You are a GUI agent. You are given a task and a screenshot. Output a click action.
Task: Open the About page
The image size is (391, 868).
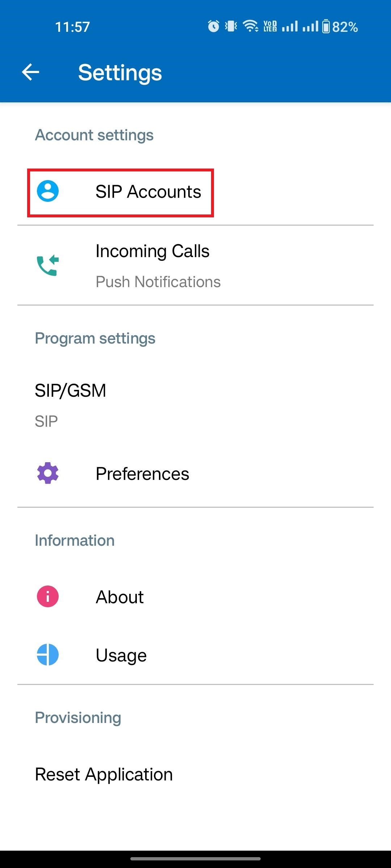pos(120,597)
